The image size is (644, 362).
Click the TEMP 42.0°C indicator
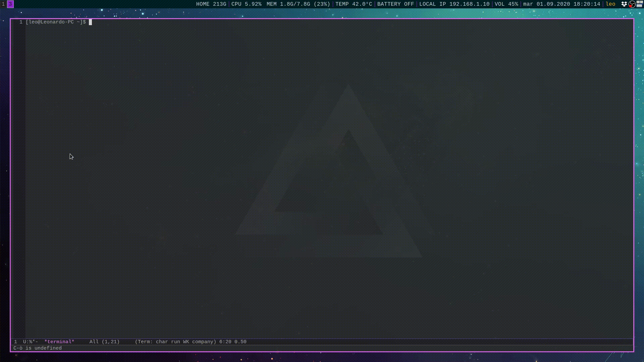354,4
